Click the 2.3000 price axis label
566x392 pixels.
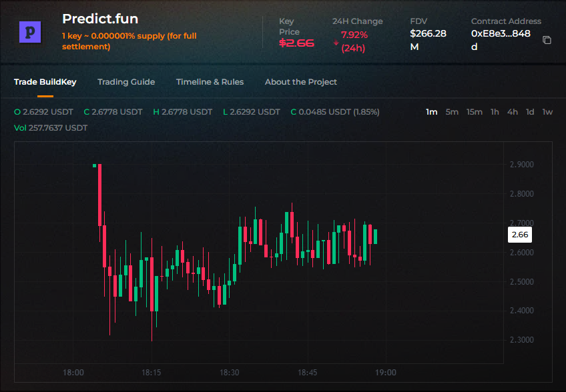pyautogui.click(x=521, y=339)
